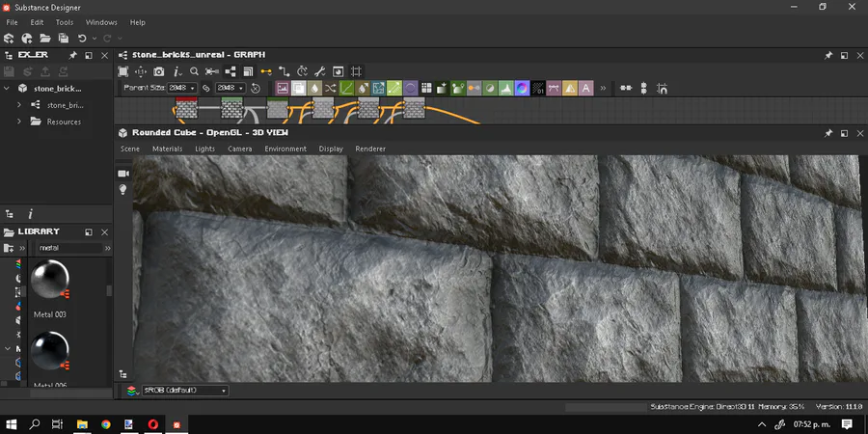The width and height of the screenshot is (868, 434).
Task: Toggle the parent size link icon
Action: tap(206, 89)
